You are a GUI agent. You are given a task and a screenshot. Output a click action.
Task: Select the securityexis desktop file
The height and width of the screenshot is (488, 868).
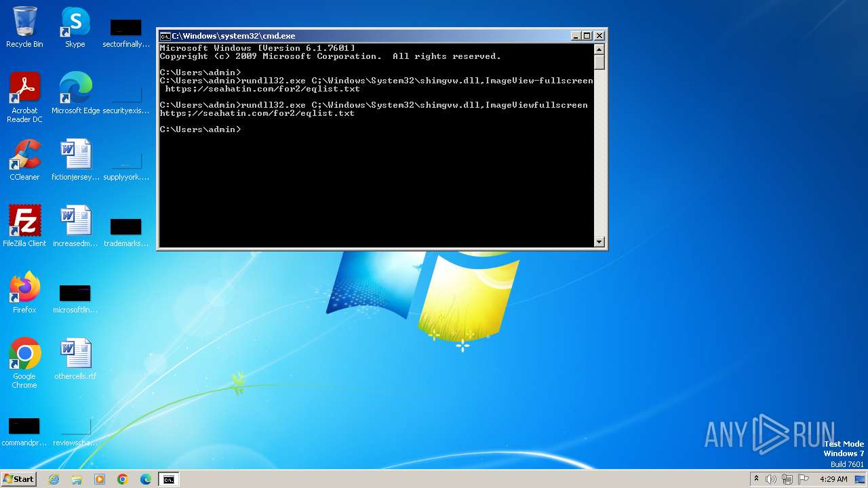(x=125, y=100)
